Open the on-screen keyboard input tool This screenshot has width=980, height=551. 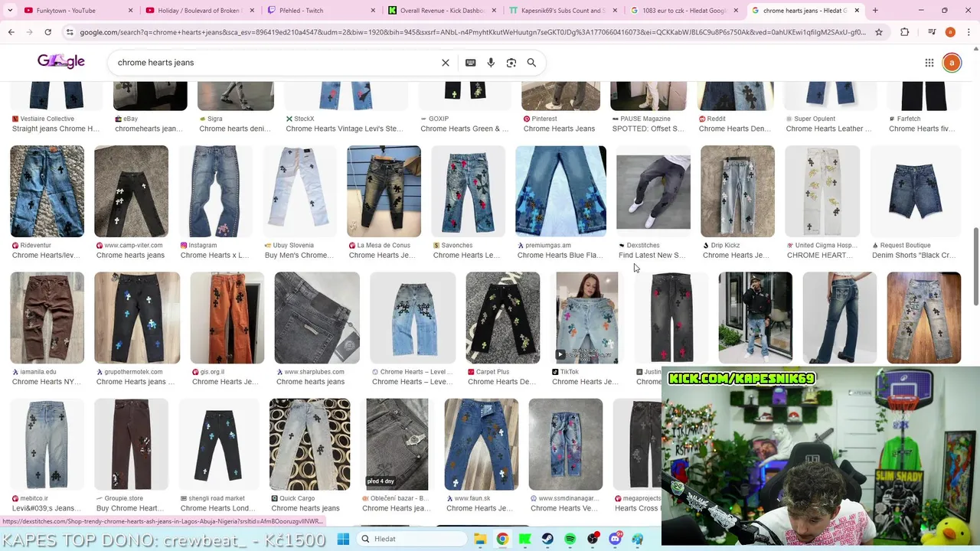click(x=471, y=63)
